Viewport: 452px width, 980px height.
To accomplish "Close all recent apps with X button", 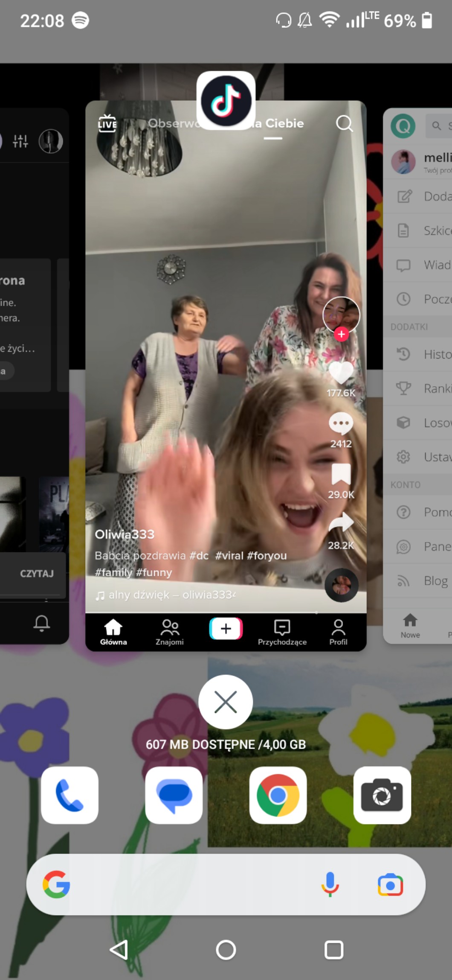I will tap(226, 702).
